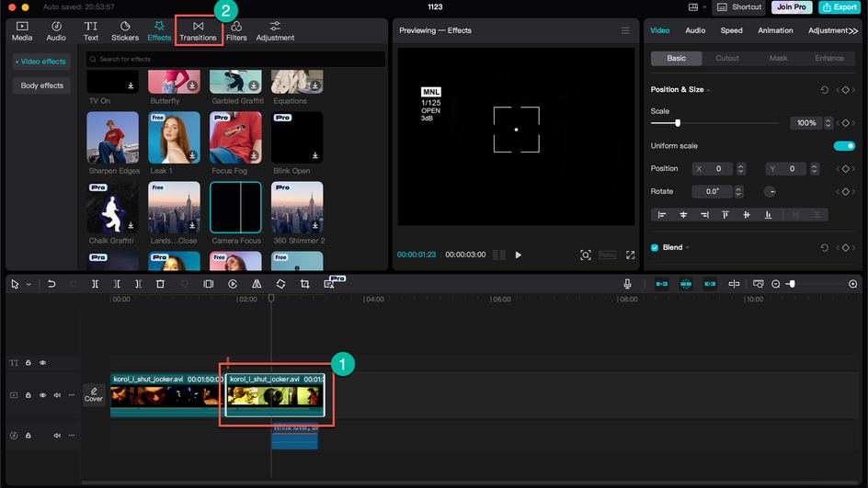Switch to the Transitions tab
Viewport: 868px width, 488px height.
click(x=198, y=31)
